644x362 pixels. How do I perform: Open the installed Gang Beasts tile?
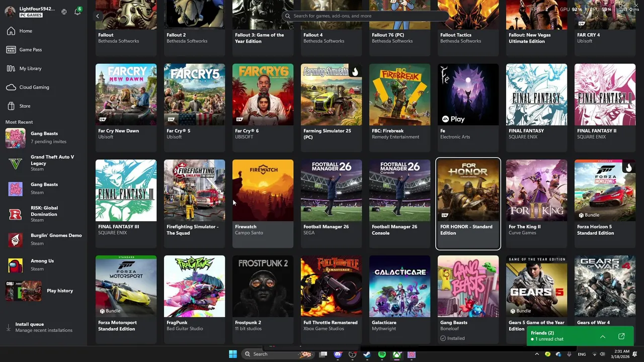pos(468,300)
